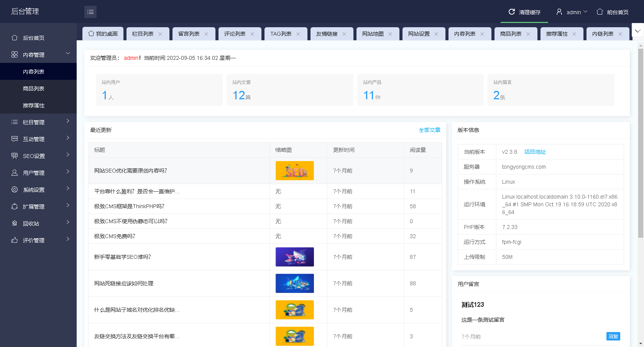Close the 网站地图 tab
Image resolution: width=644 pixels, height=347 pixels.
[390, 34]
